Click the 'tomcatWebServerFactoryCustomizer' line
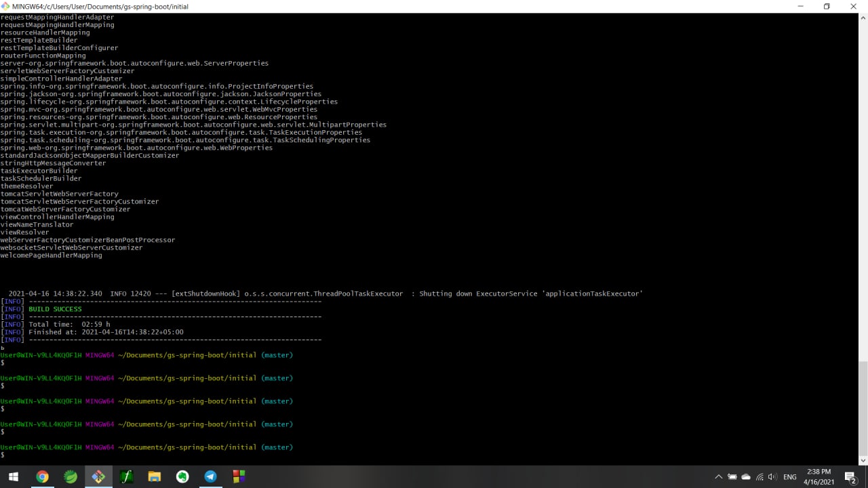Screen dimensions: 868x488 [x=65, y=209]
